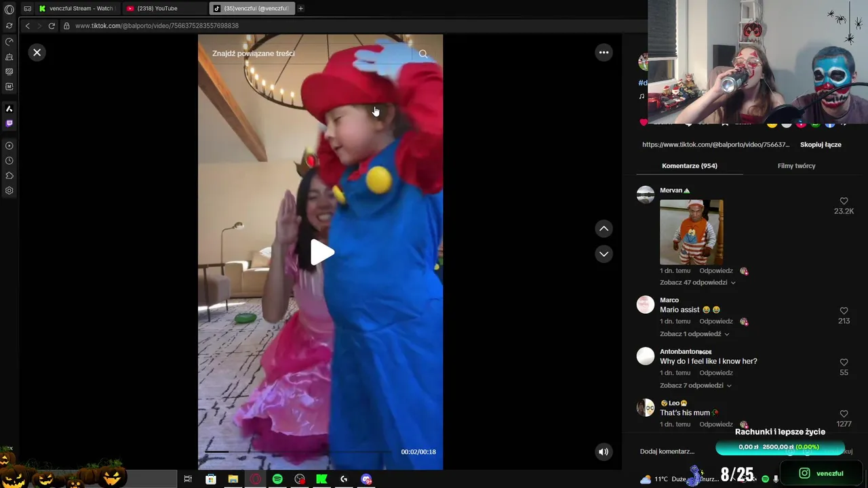868x488 pixels.
Task: Expand 'Zobacz 7 odpowiedzi' replies
Action: pyautogui.click(x=696, y=386)
